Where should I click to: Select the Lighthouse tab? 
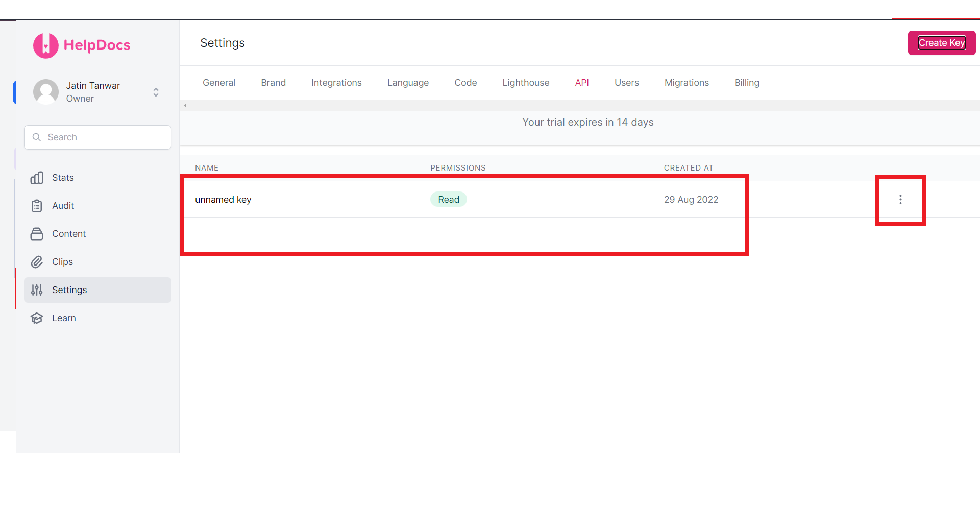[x=526, y=83]
